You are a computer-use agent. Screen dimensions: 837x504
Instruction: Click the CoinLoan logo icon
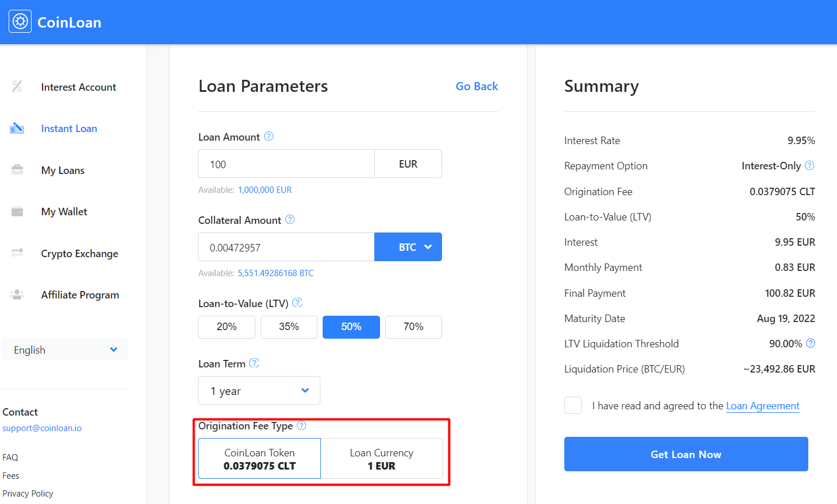[20, 22]
